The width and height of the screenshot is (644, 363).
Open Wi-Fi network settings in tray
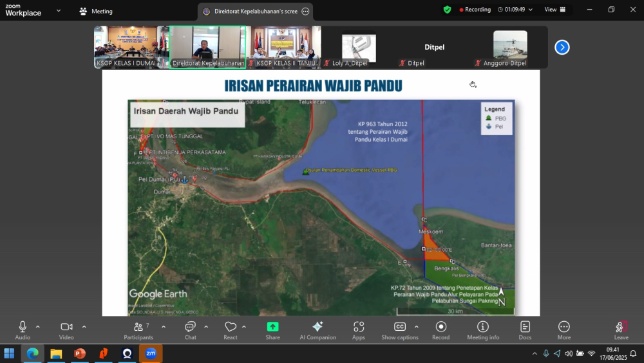[x=591, y=353]
